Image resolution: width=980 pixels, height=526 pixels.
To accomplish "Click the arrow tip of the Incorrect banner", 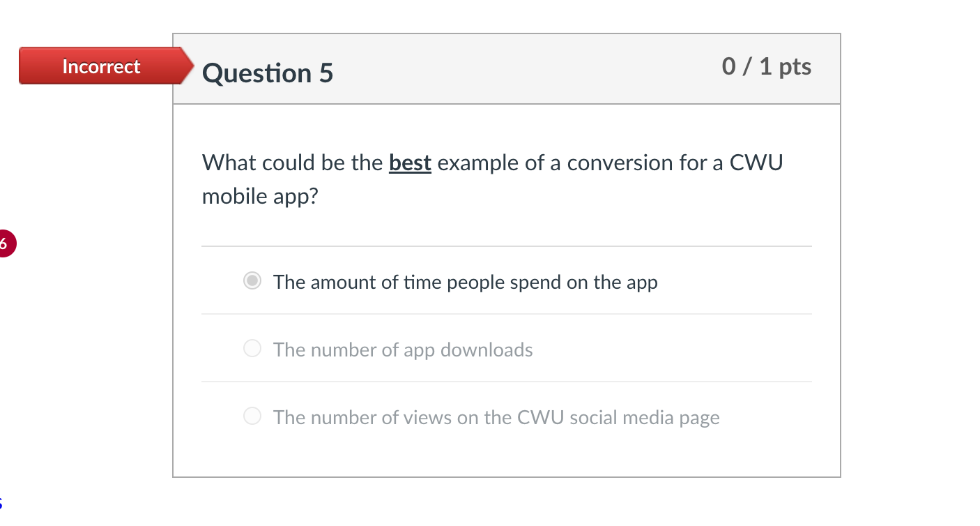I will point(190,66).
